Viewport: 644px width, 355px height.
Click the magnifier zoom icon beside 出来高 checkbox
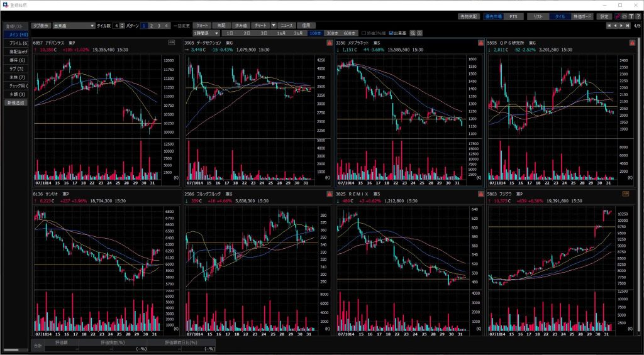[x=413, y=33]
